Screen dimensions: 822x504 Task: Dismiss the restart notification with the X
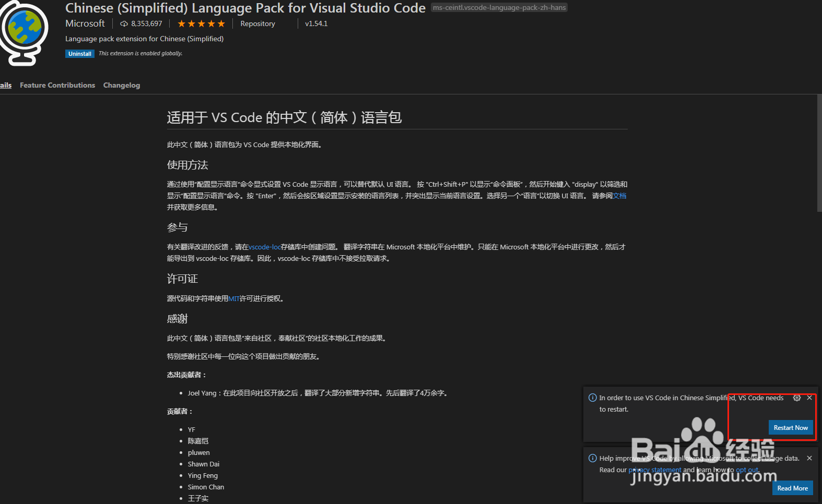tap(809, 398)
